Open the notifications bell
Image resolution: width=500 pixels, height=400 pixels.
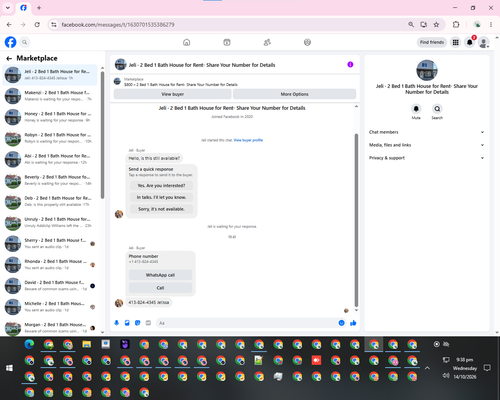tap(470, 42)
